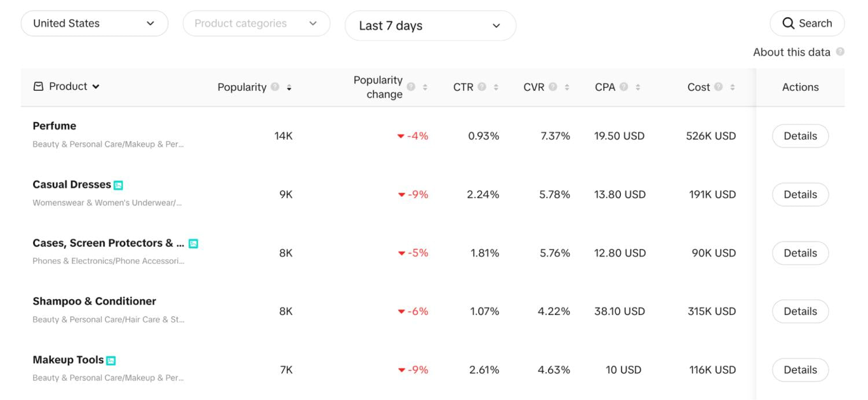Image resolution: width=868 pixels, height=400 pixels.
Task: Click the CTR info question-mark icon
Action: (x=481, y=87)
